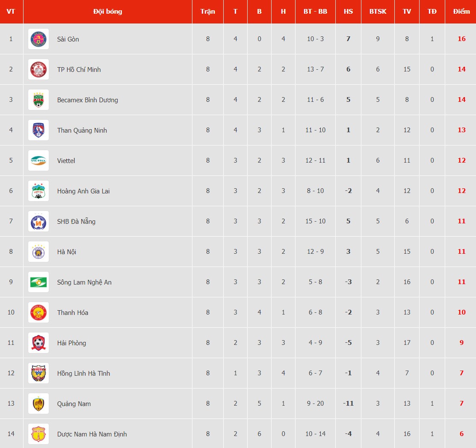Select the Trận column header
The image size is (476, 448).
pyautogui.click(x=208, y=12)
